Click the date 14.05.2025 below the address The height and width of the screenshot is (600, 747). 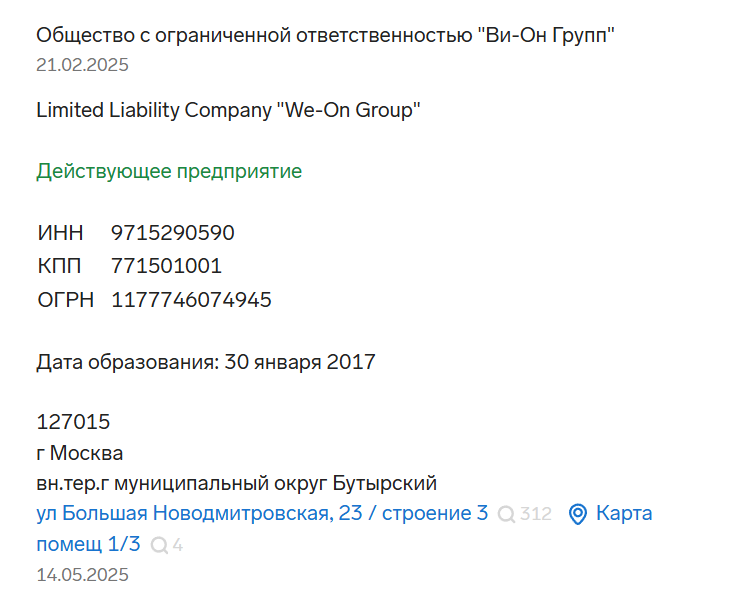[82, 575]
